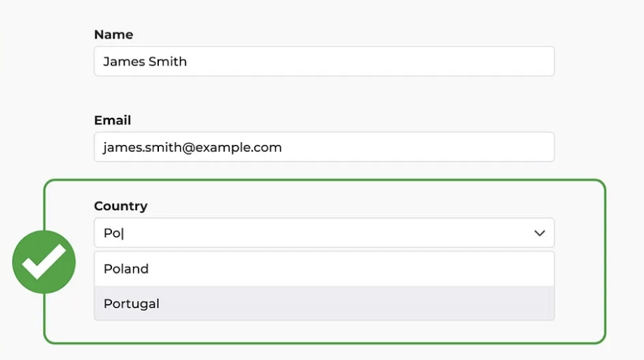Place cursor in the James Smith text
This screenshot has height=360, width=644.
click(145, 62)
